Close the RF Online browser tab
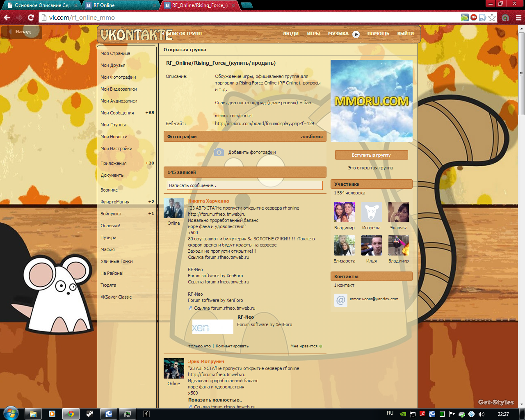525x420 pixels. 155,6
